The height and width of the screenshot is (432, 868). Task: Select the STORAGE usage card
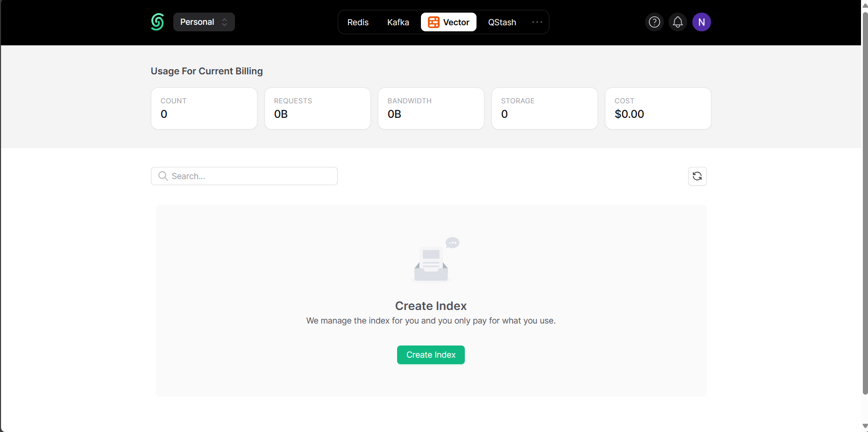tap(544, 108)
